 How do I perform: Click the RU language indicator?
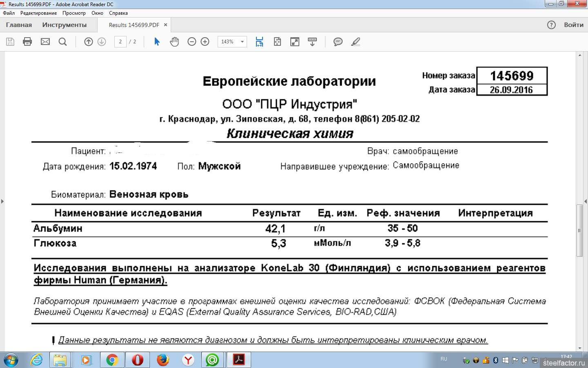tap(444, 359)
